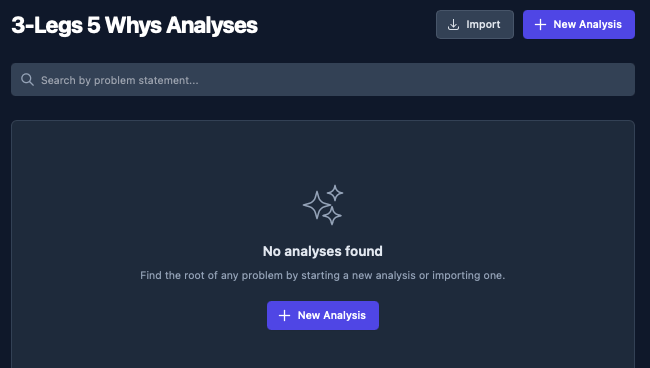Image resolution: width=650 pixels, height=368 pixels.
Task: Click the far right end of the search bar
Action: (x=622, y=80)
